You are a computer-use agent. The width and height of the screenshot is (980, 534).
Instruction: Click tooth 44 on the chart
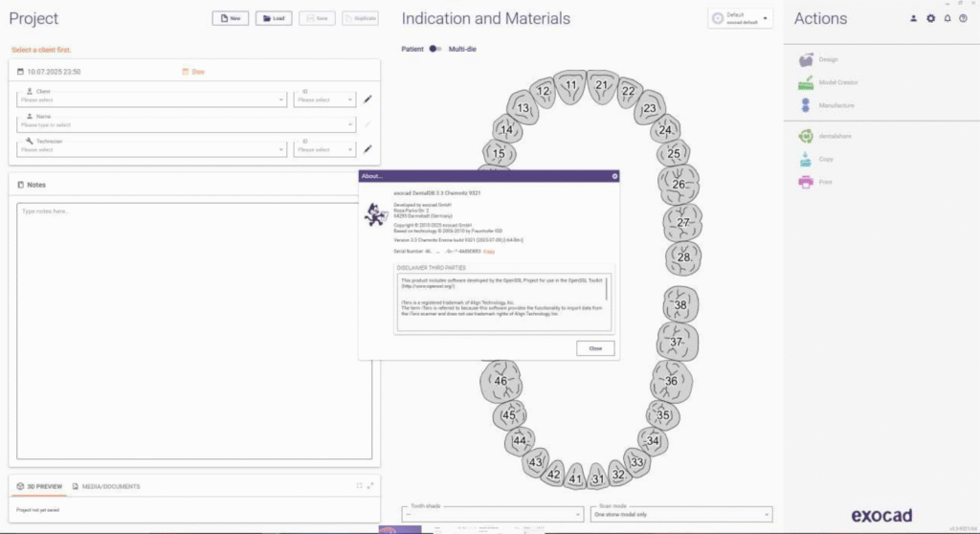pyautogui.click(x=520, y=441)
